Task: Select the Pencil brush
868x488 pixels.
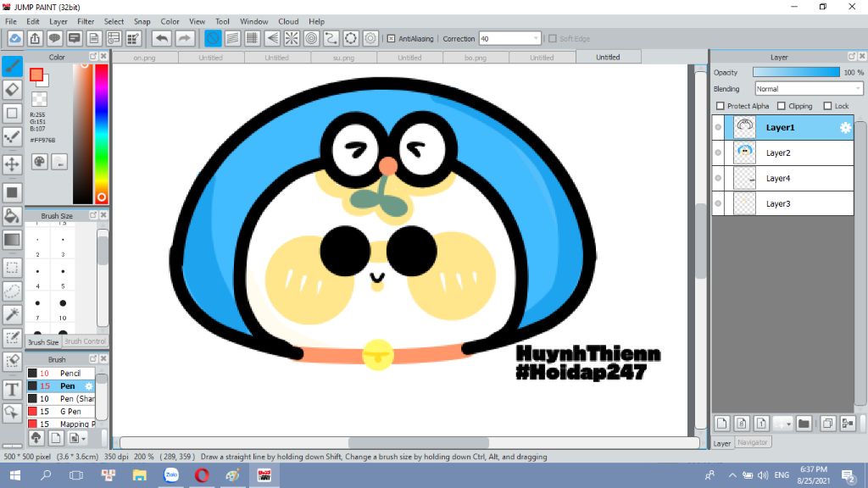Action: (x=61, y=373)
